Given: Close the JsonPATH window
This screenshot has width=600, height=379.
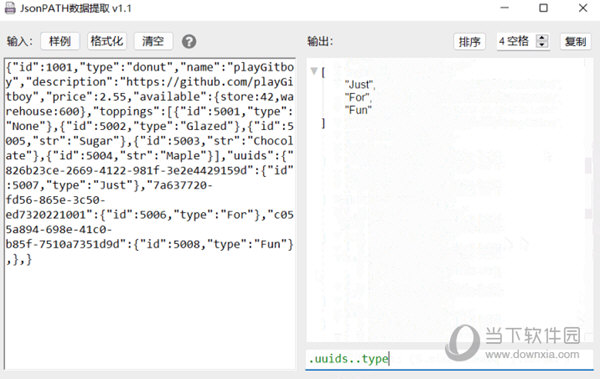Looking at the screenshot, I should (583, 8).
